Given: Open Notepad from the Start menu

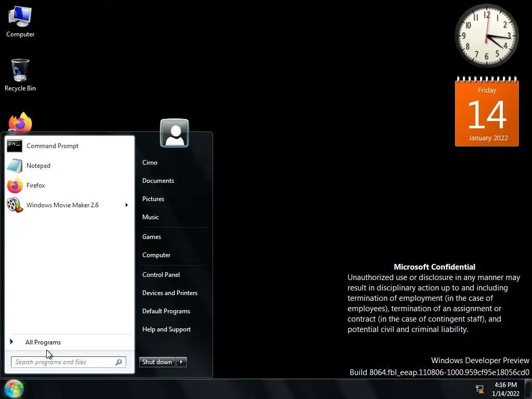Looking at the screenshot, I should [38, 166].
